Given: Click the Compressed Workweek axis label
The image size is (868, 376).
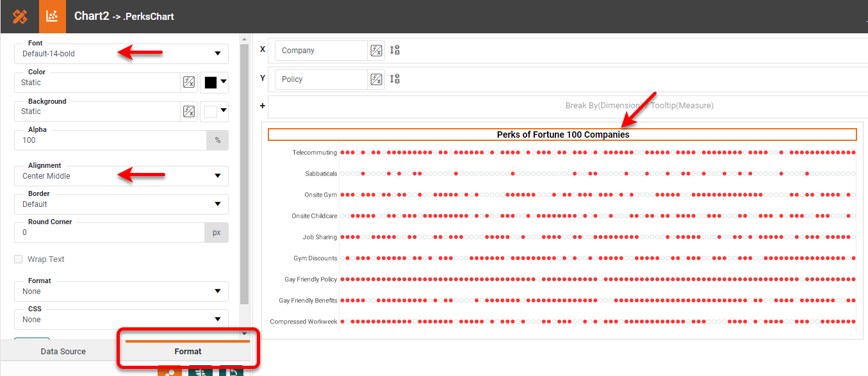Looking at the screenshot, I should 304,322.
